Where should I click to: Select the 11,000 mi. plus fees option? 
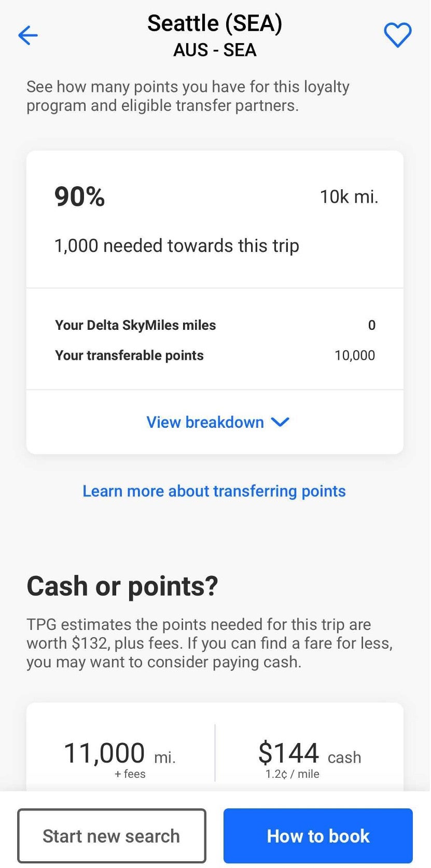pos(120,758)
